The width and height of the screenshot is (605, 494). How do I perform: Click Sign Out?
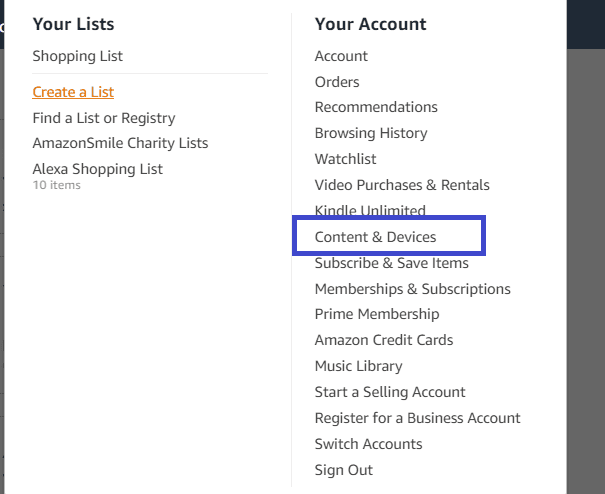(x=343, y=470)
